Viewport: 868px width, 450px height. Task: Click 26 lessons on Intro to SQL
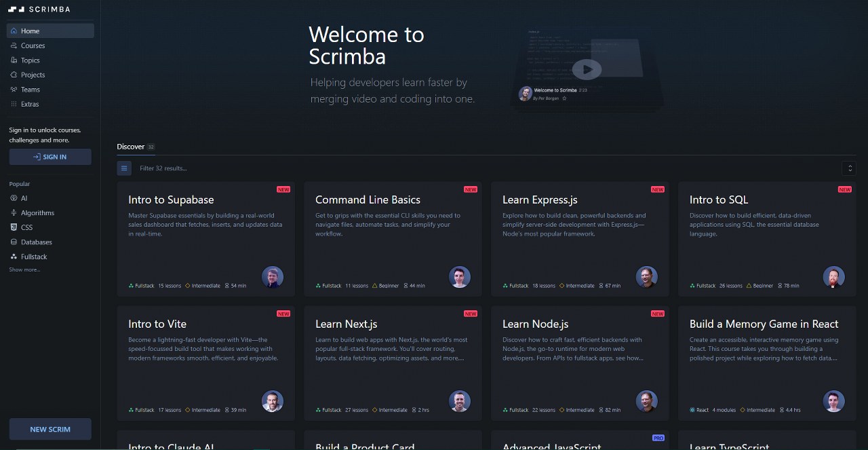click(x=731, y=286)
